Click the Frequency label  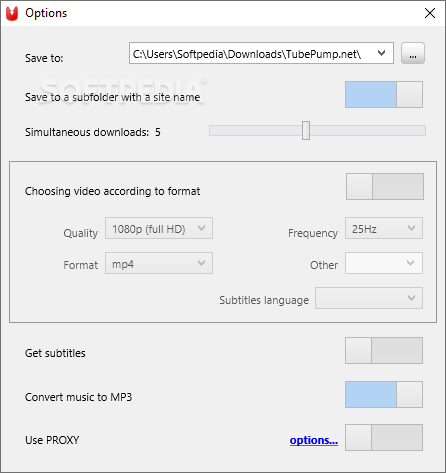313,233
